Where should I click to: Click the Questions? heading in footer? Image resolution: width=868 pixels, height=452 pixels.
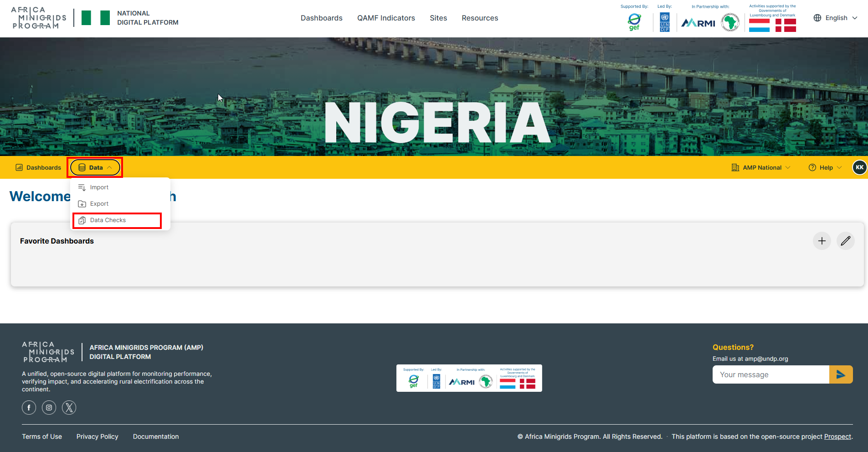coord(733,347)
